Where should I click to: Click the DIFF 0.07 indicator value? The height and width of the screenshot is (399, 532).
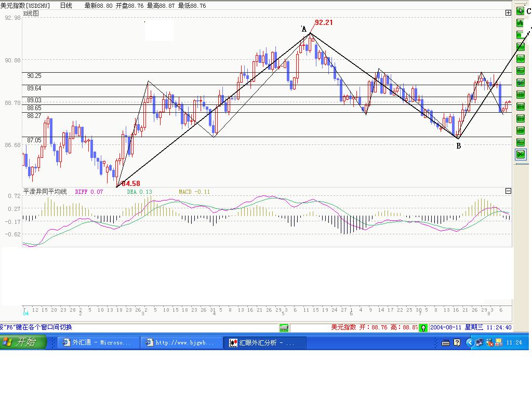(x=89, y=192)
